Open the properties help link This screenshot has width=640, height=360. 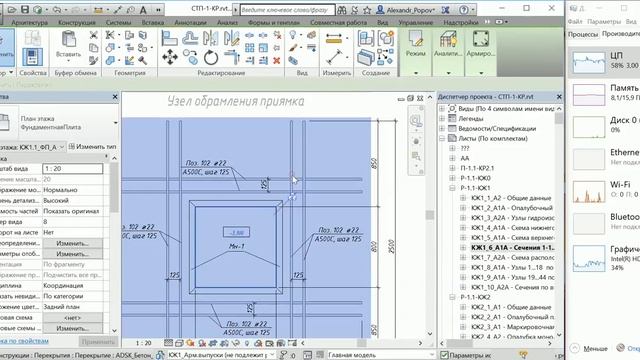(x=24, y=341)
